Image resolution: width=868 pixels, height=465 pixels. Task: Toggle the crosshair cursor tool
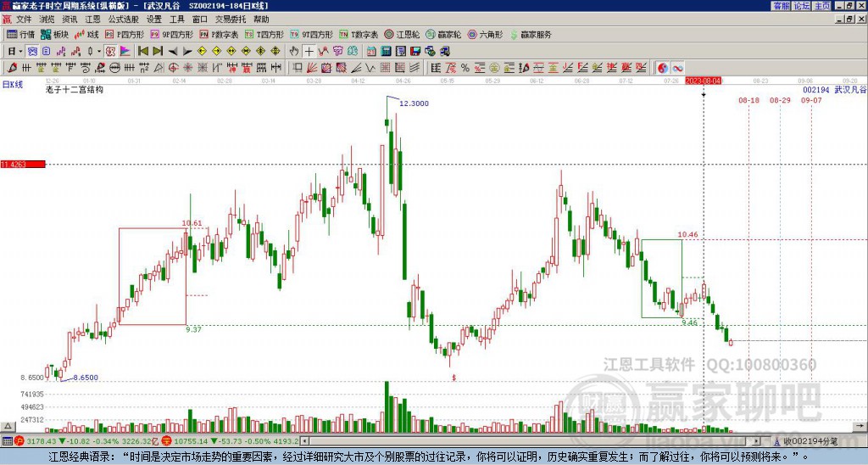pyautogui.click(x=309, y=52)
